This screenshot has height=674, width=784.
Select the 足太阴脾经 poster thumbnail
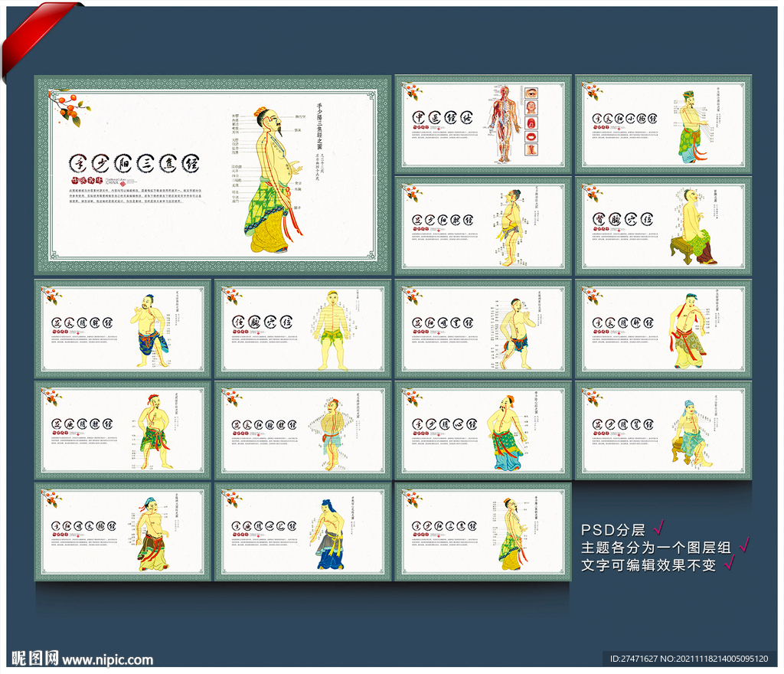[x=122, y=329]
